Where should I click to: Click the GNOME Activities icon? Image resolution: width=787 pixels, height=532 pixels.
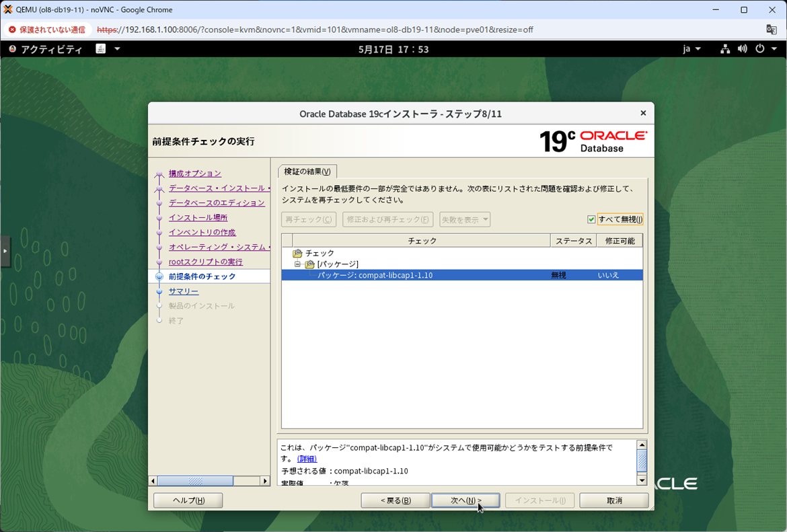tap(13, 48)
